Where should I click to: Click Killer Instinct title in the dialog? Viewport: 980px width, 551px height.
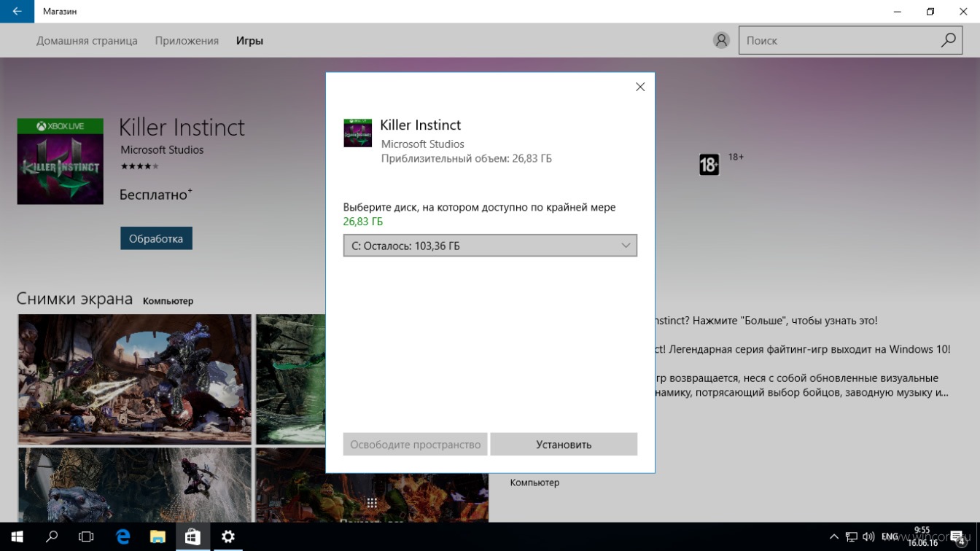[421, 125]
